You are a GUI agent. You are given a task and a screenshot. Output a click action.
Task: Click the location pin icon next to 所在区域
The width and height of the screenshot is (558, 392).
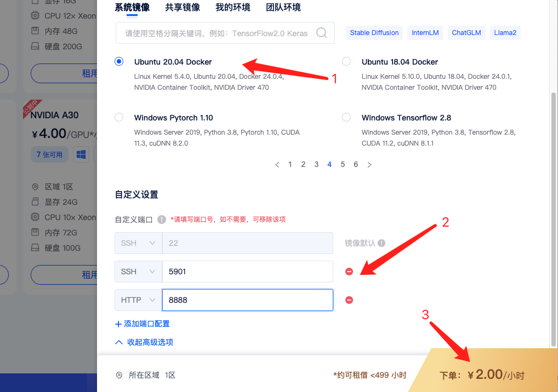119,374
